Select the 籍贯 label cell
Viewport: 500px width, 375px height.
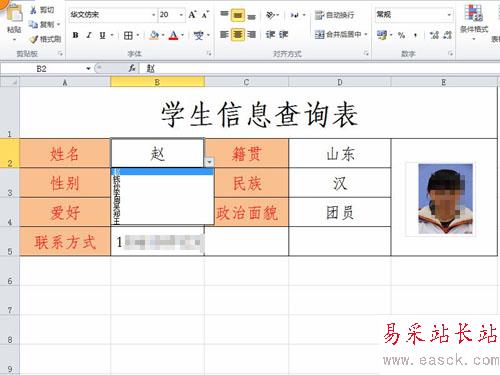click(x=247, y=154)
